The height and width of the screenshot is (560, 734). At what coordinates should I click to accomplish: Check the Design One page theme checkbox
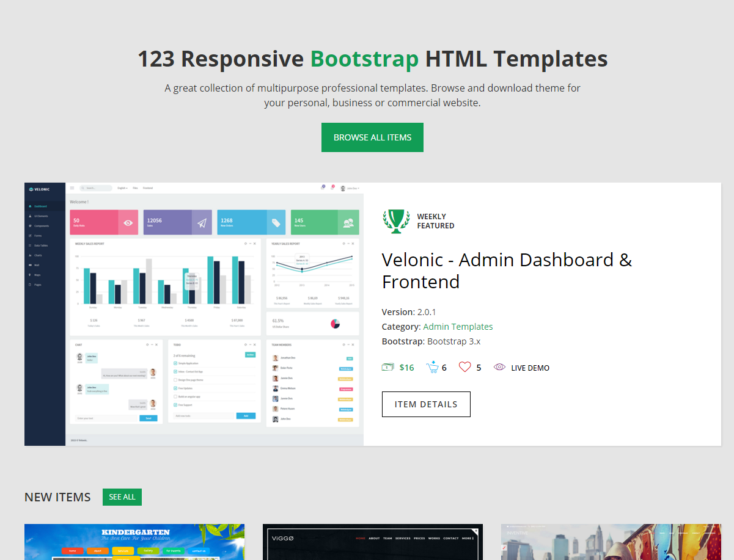(x=175, y=380)
